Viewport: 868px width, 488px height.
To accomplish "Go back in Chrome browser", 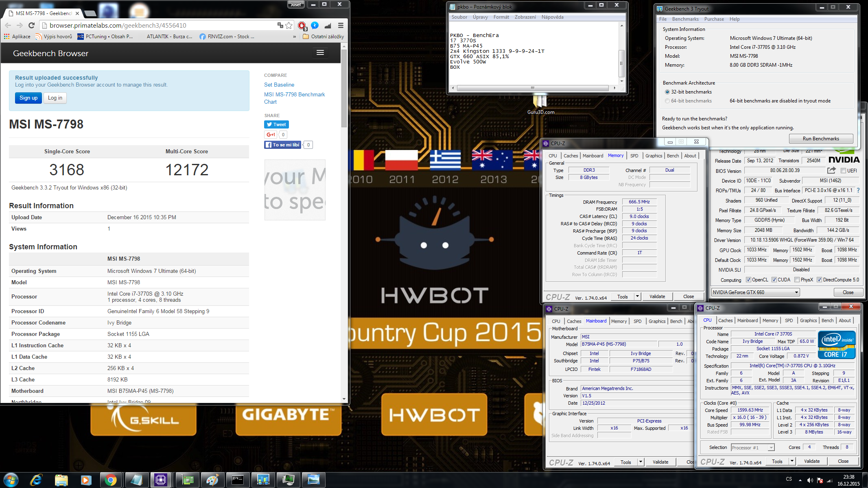I will [8, 25].
